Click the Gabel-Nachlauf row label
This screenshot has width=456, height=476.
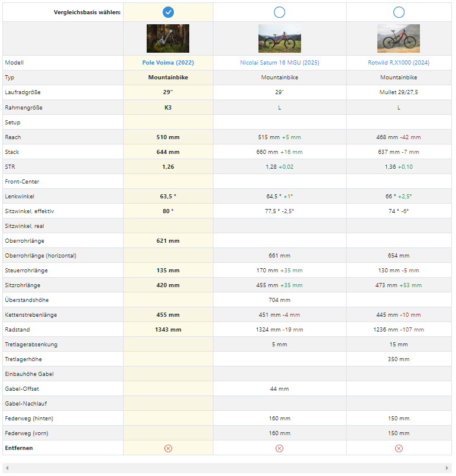pos(26,404)
